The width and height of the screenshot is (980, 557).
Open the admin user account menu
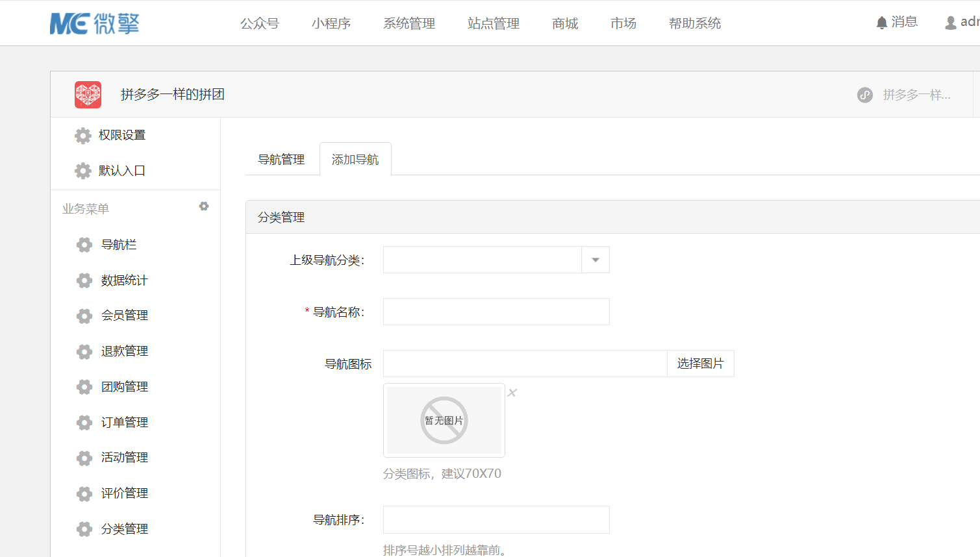962,22
